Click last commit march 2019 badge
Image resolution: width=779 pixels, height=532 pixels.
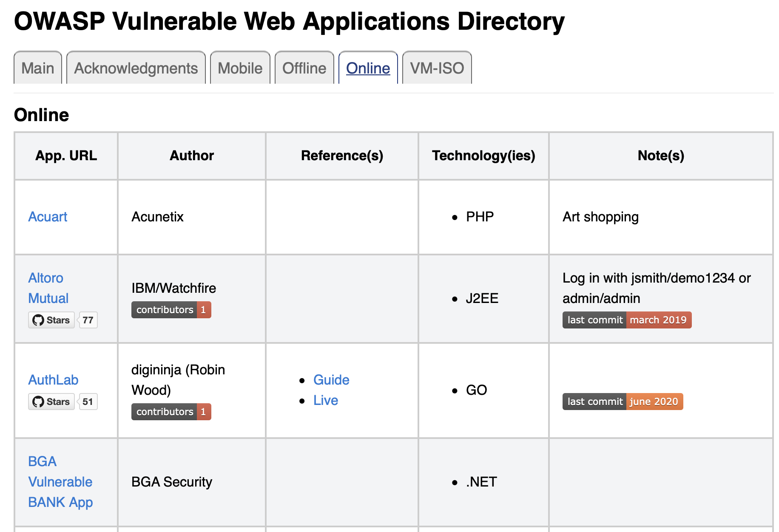click(627, 320)
